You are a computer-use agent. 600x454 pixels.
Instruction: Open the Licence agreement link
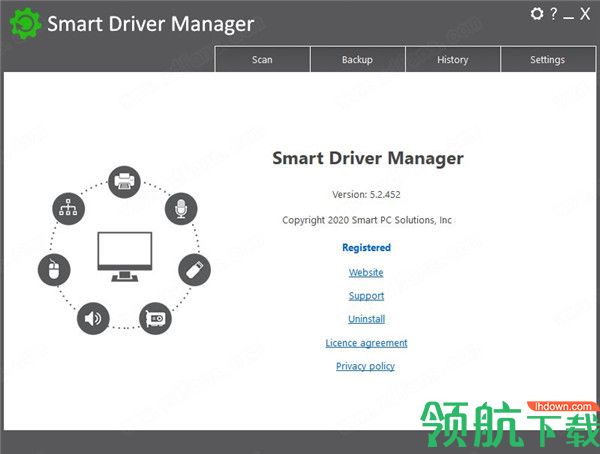click(x=366, y=343)
